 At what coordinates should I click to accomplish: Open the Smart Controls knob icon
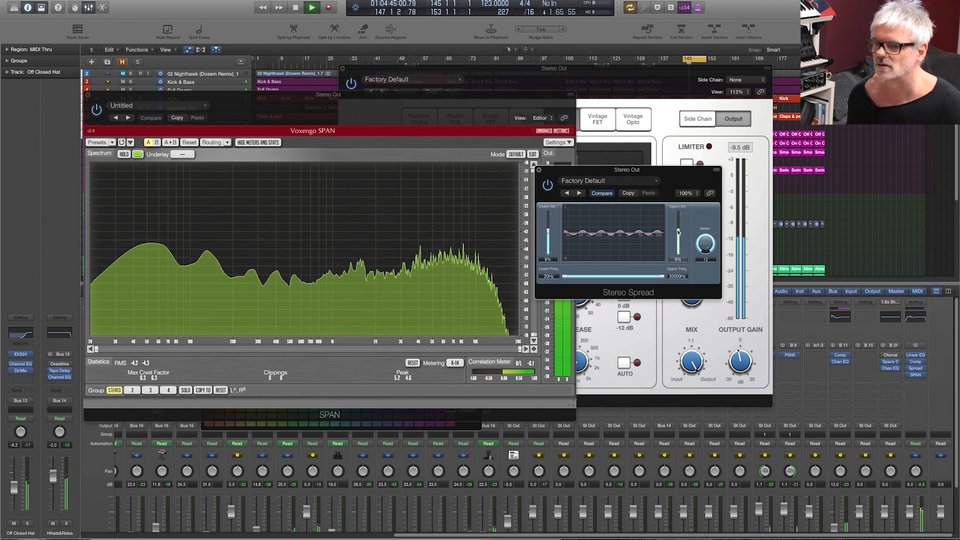(74, 7)
